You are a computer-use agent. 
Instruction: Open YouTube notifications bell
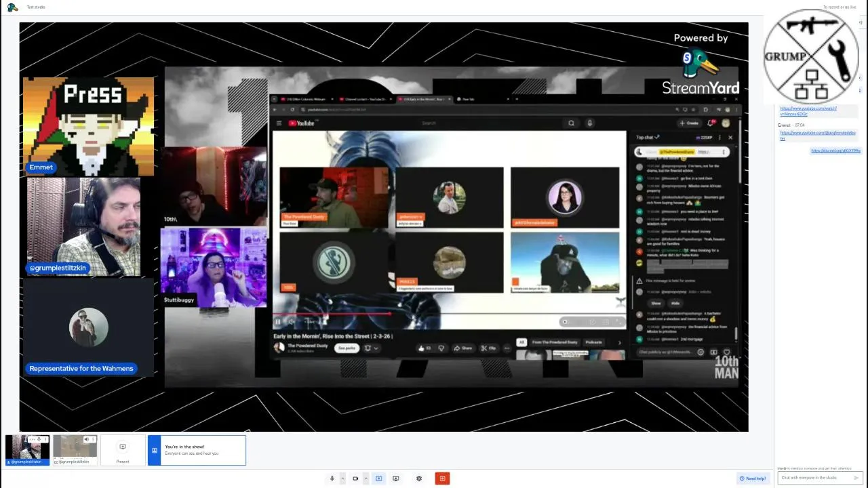point(711,123)
